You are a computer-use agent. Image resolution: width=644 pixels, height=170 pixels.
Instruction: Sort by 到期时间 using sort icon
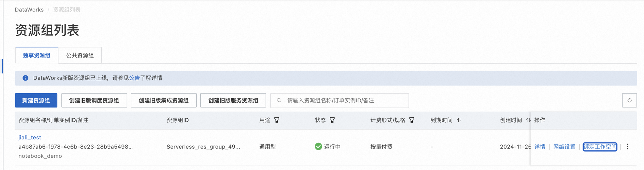459,120
